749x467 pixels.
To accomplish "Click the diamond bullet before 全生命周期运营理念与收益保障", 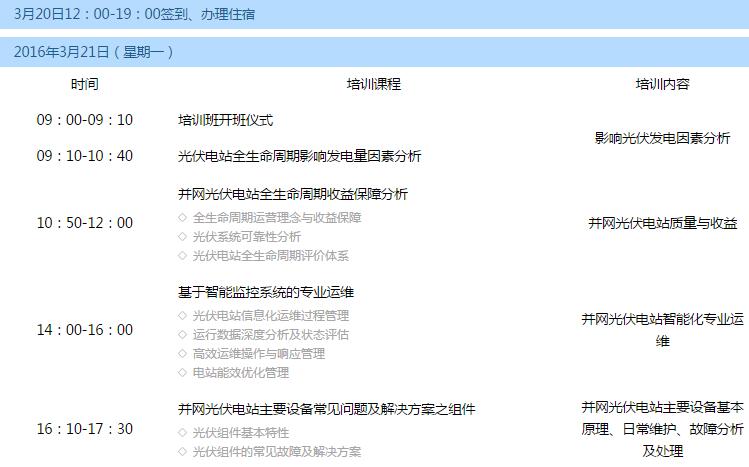I will coord(182,218).
